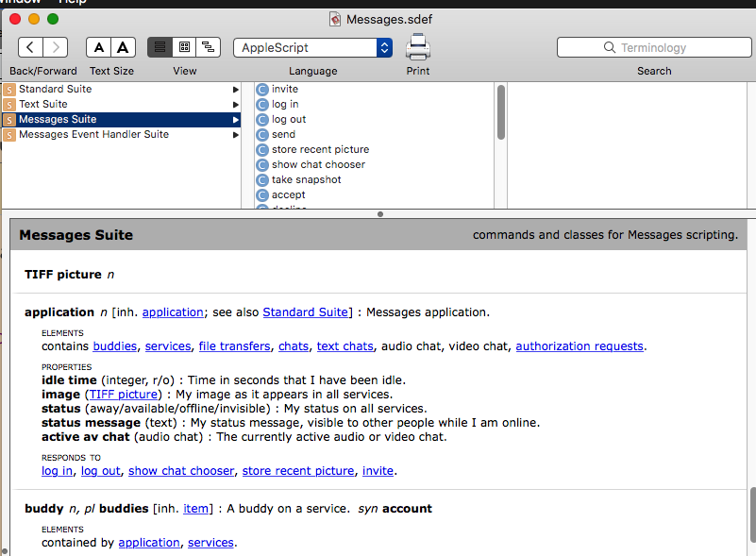This screenshot has height=556, width=756.
Task: Click the larger Text Size button
Action: tap(123, 46)
